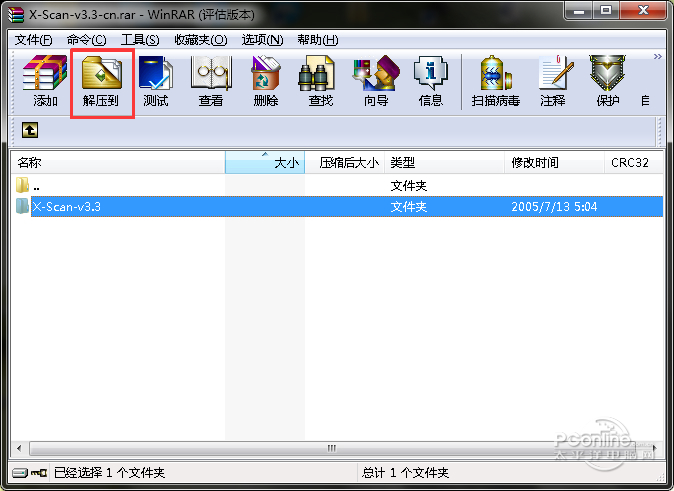Open the 工具(S) menu

(x=140, y=40)
